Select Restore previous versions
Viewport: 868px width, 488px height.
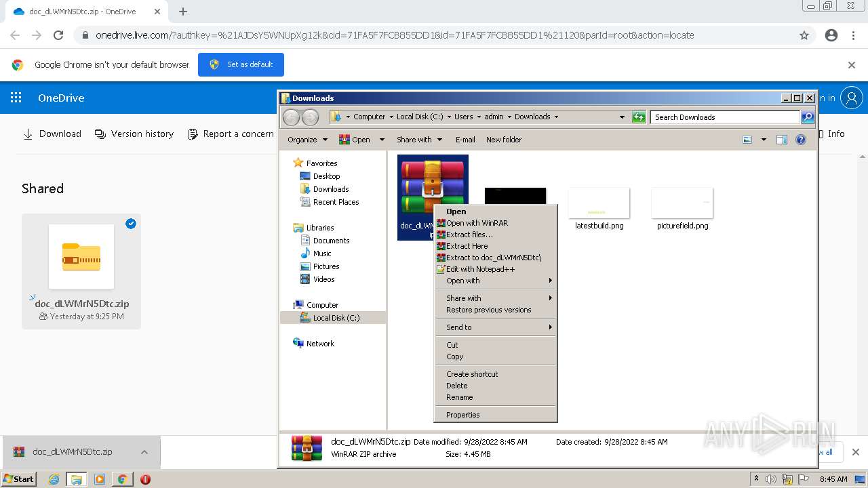point(496,310)
